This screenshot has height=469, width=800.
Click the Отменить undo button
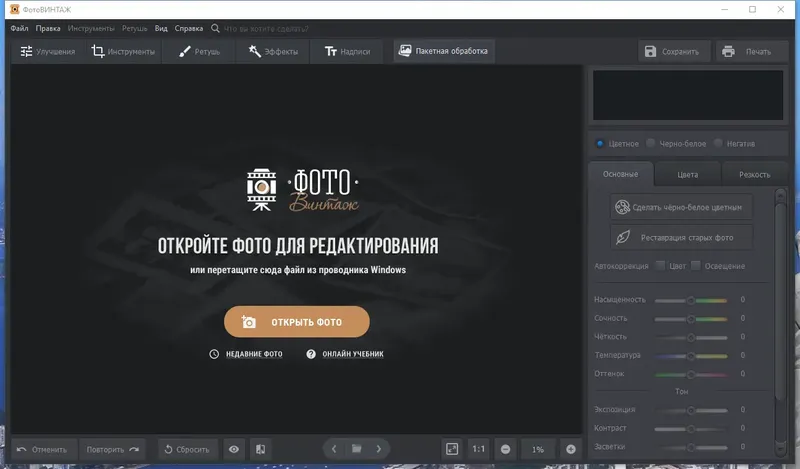(x=43, y=450)
